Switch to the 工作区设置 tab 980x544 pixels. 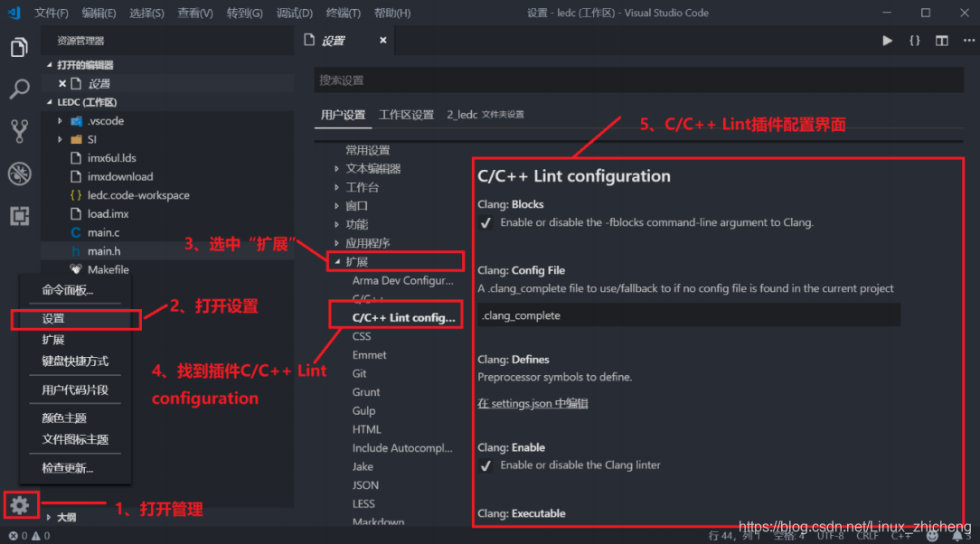406,115
